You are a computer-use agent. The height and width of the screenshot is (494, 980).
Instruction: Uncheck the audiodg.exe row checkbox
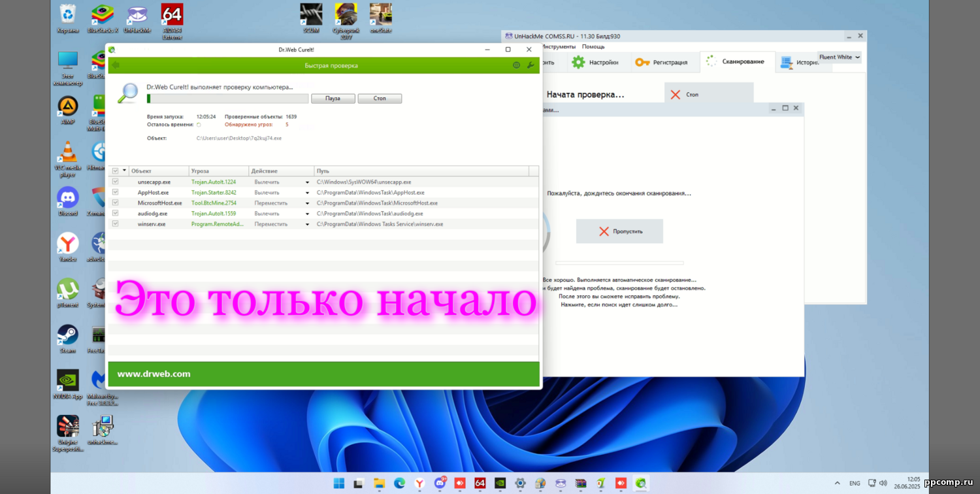coord(116,213)
